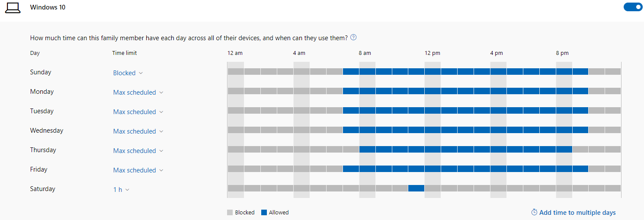
Task: Click the Windows 10 device heading
Action: (x=48, y=7)
